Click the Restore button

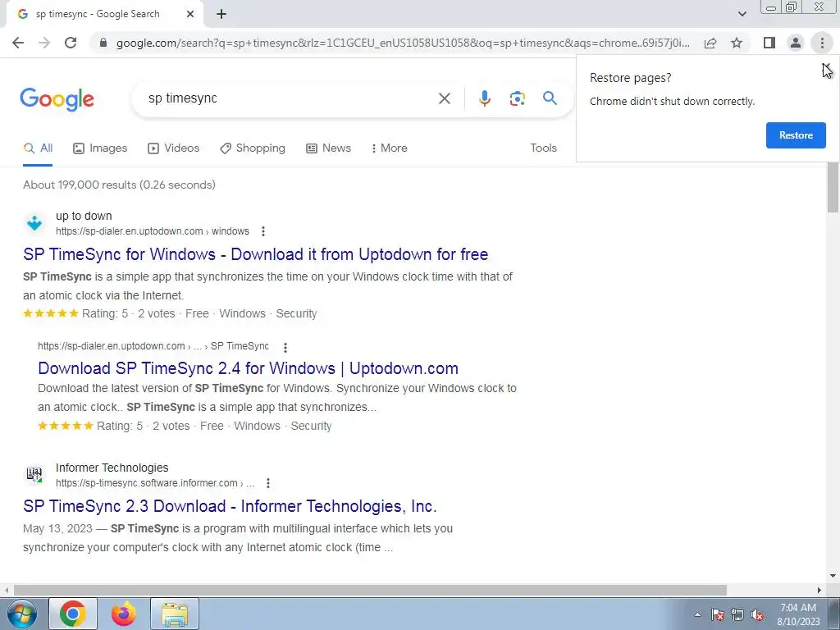pyautogui.click(x=796, y=135)
